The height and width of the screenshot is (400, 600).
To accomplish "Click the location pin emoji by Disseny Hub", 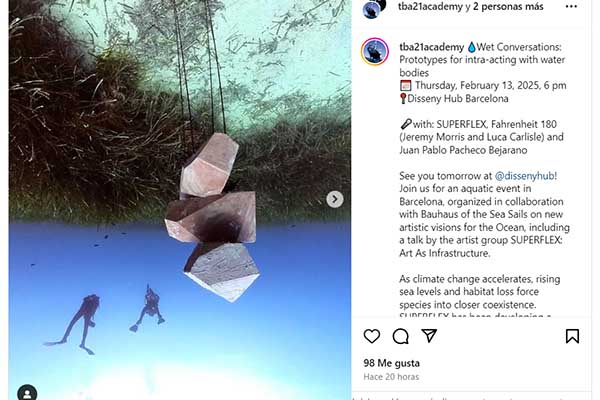I will point(403,98).
